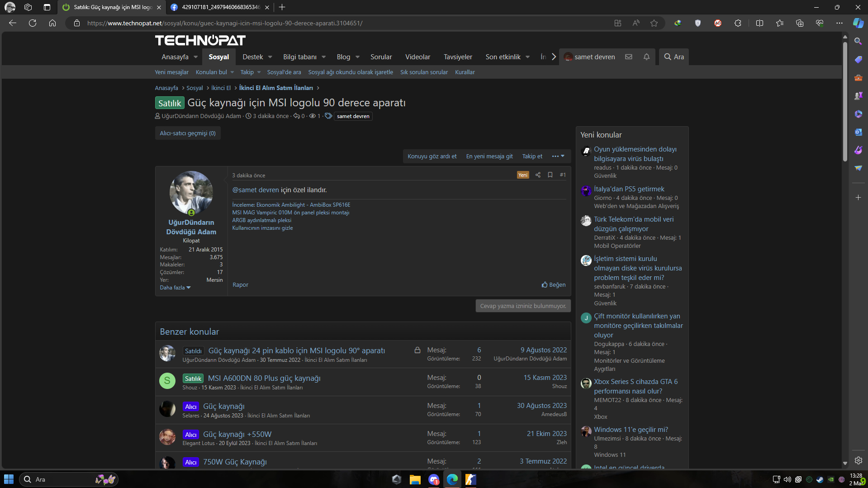Open the Videolar menu item
The height and width of the screenshot is (488, 868).
(417, 57)
